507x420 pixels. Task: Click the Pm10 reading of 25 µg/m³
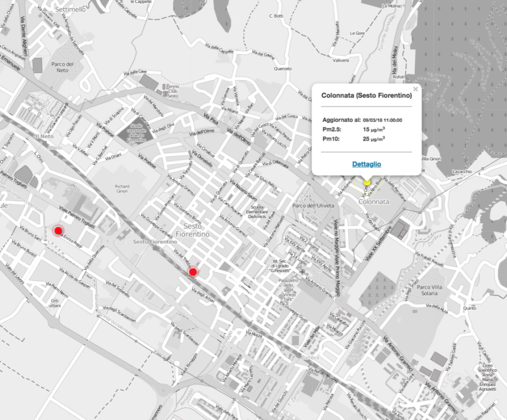374,139
